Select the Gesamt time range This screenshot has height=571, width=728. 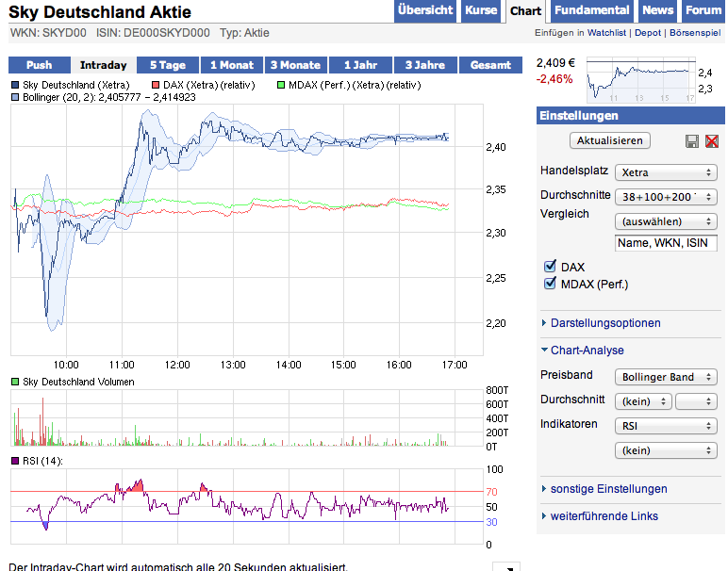[x=490, y=65]
